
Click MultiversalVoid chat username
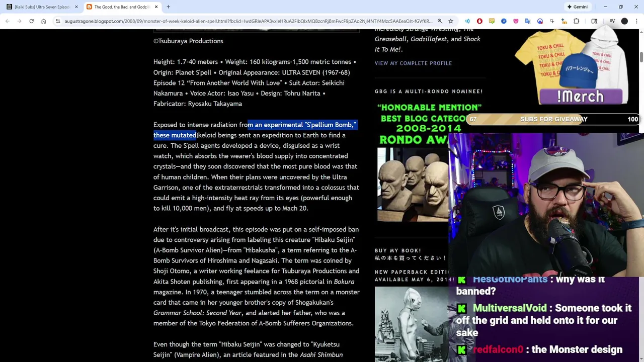point(510,308)
